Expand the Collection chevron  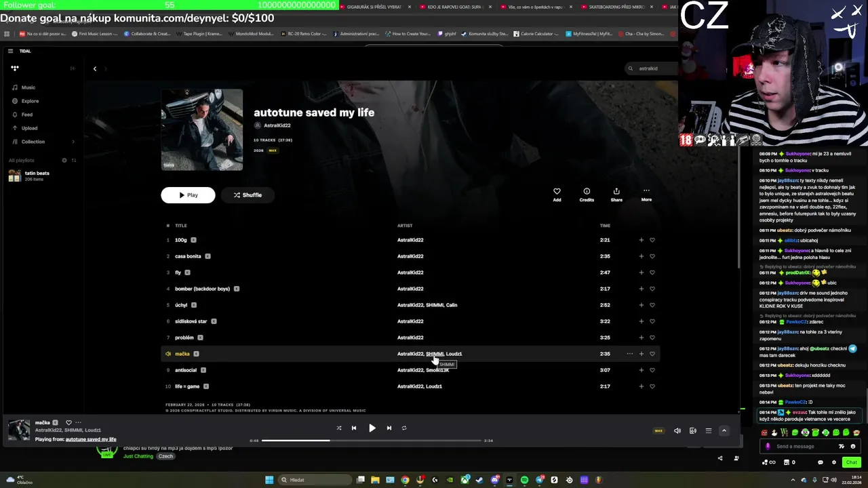(73, 142)
